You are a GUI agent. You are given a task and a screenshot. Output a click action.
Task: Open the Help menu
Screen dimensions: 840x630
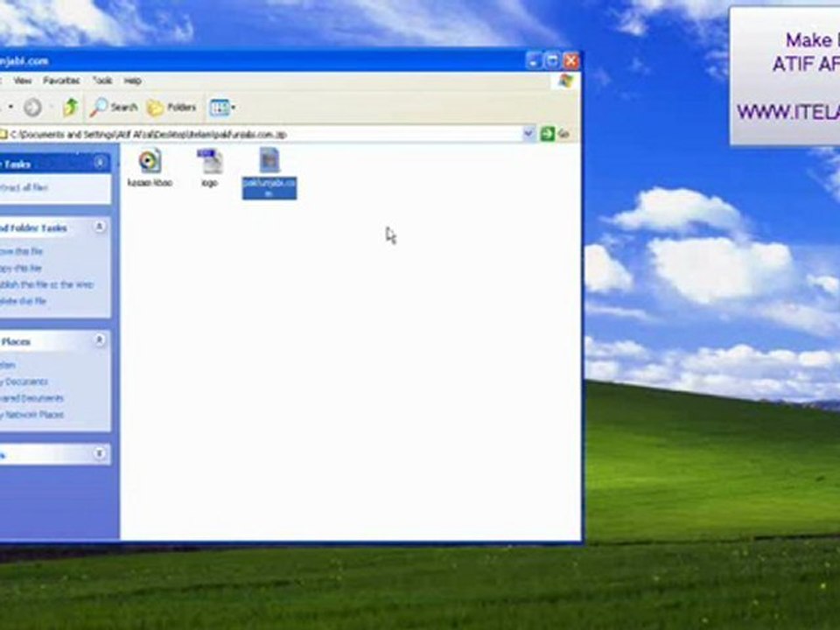point(132,80)
